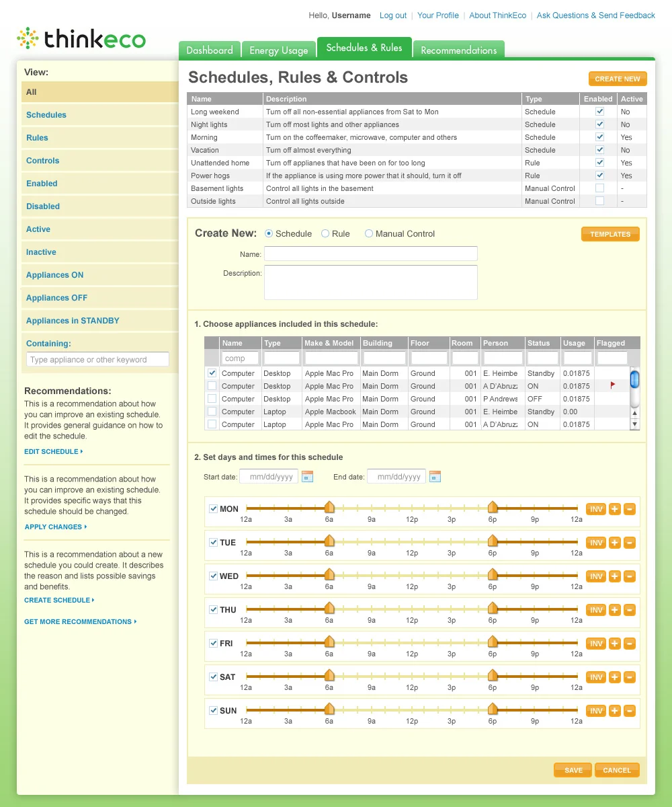Click the SAVE button
The height and width of the screenshot is (807, 672).
(573, 770)
